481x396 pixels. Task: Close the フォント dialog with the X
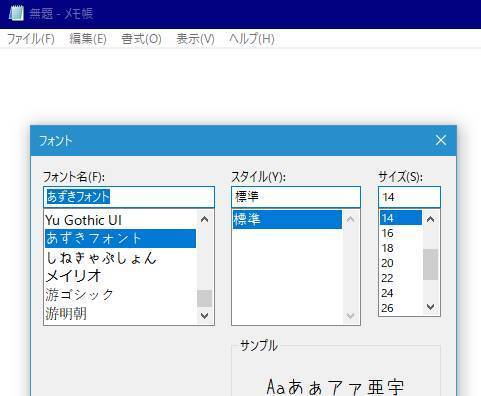tap(441, 140)
